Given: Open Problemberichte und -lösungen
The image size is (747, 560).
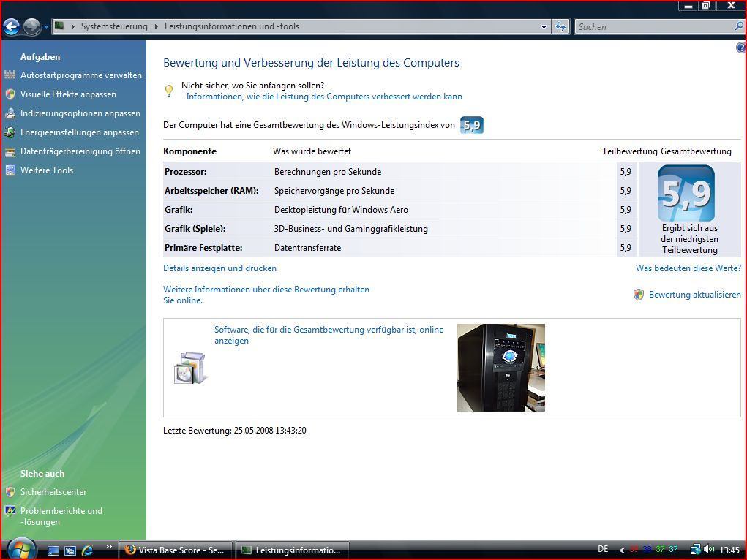Looking at the screenshot, I should 61,516.
